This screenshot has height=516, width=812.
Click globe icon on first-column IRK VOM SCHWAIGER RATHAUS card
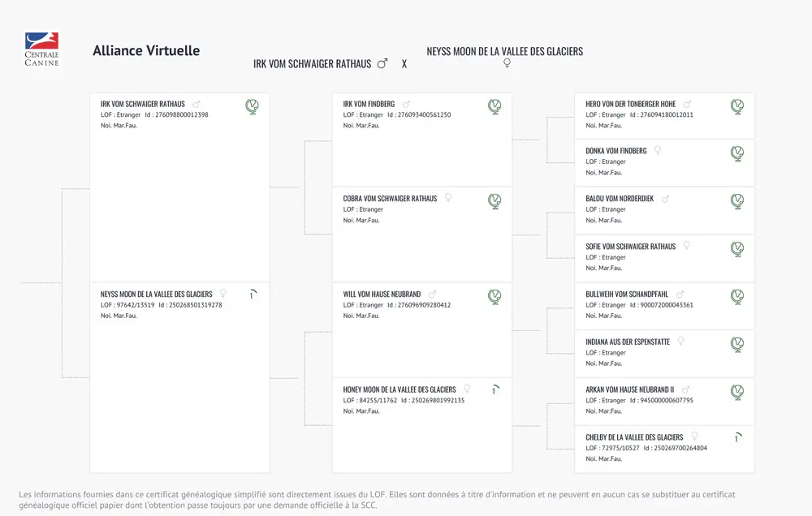253,106
